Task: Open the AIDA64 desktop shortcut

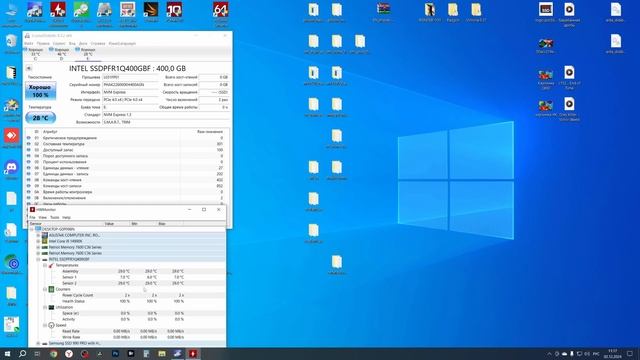Action: [x=220, y=10]
